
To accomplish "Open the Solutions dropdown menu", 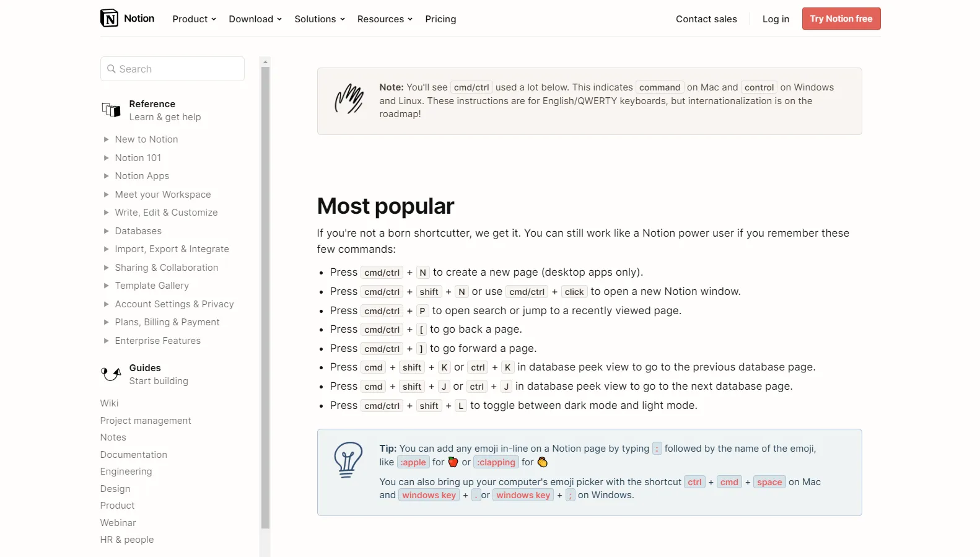I will [320, 19].
